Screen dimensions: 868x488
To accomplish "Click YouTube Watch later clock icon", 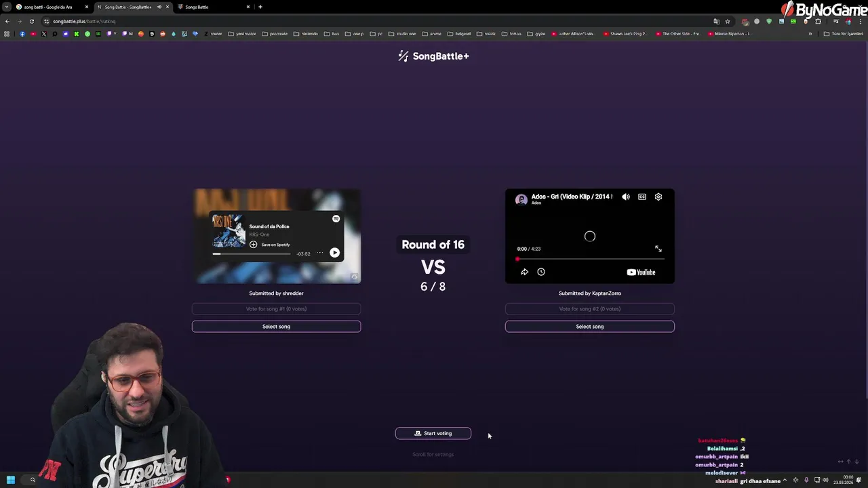I will [541, 272].
